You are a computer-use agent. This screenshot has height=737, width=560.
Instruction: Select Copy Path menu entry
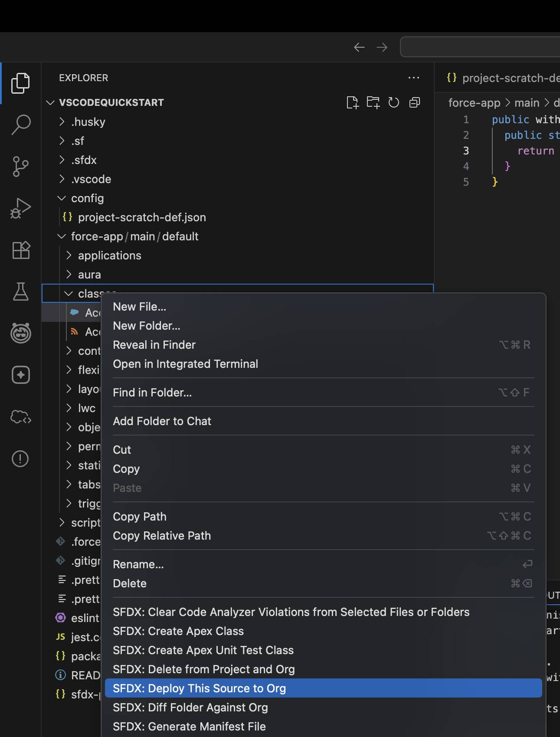point(323,517)
